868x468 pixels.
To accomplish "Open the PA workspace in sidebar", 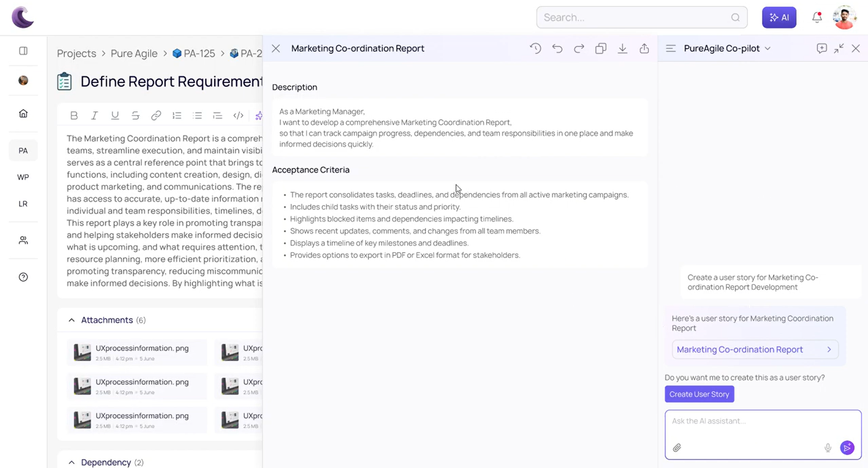I will (23, 151).
